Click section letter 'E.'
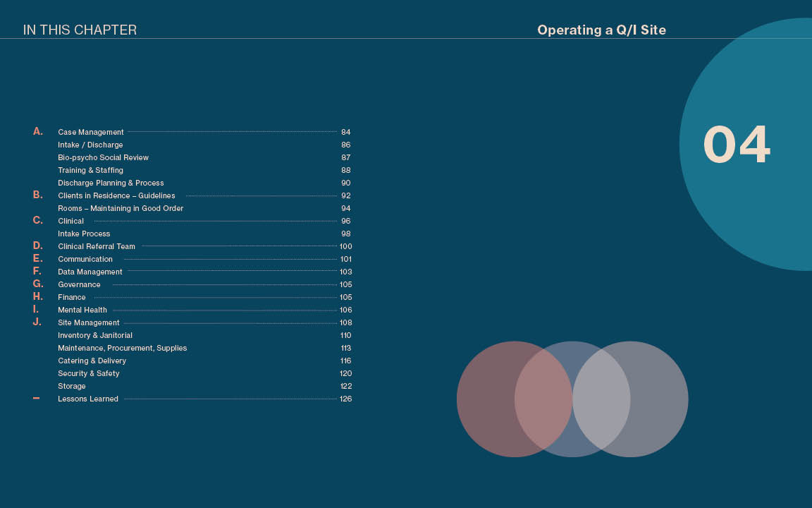 [38, 258]
